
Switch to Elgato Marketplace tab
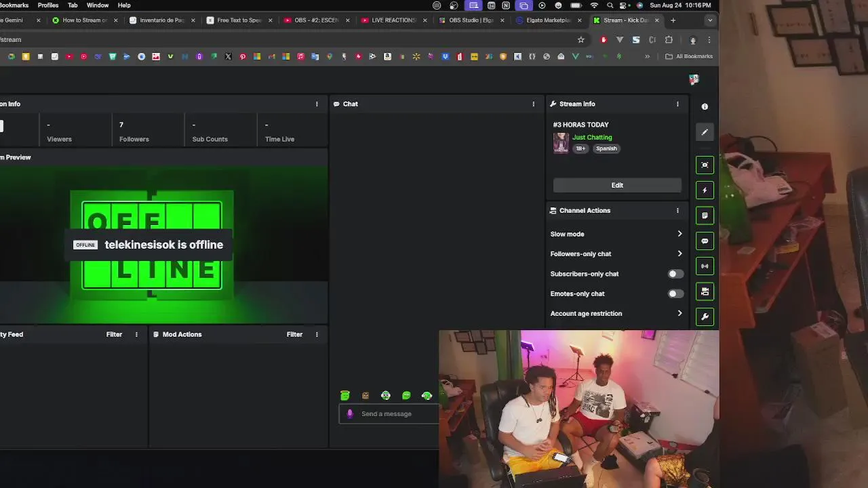(549, 20)
